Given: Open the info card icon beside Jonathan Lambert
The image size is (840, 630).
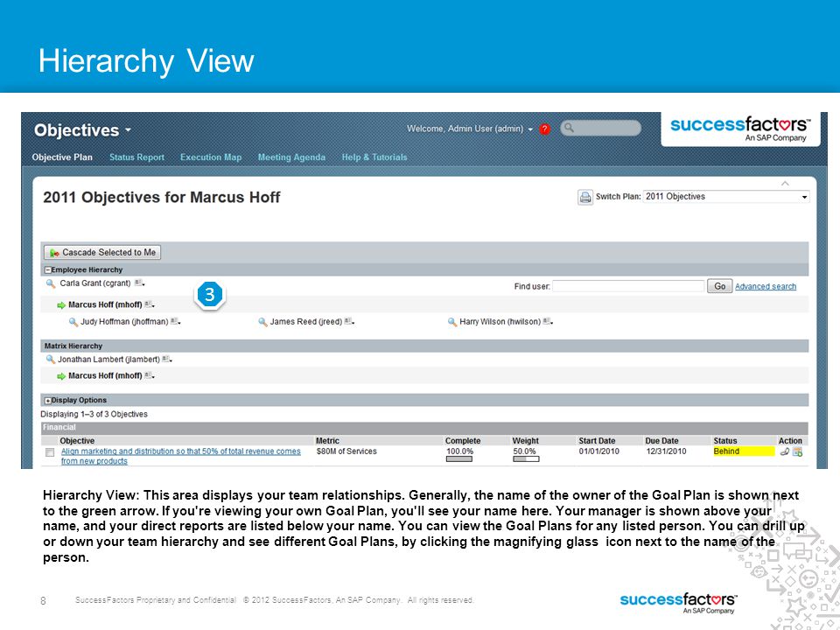Looking at the screenshot, I should point(166,359).
